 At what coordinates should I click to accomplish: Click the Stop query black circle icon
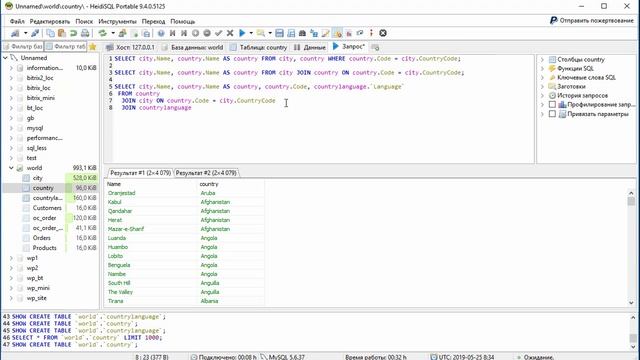click(x=383, y=33)
